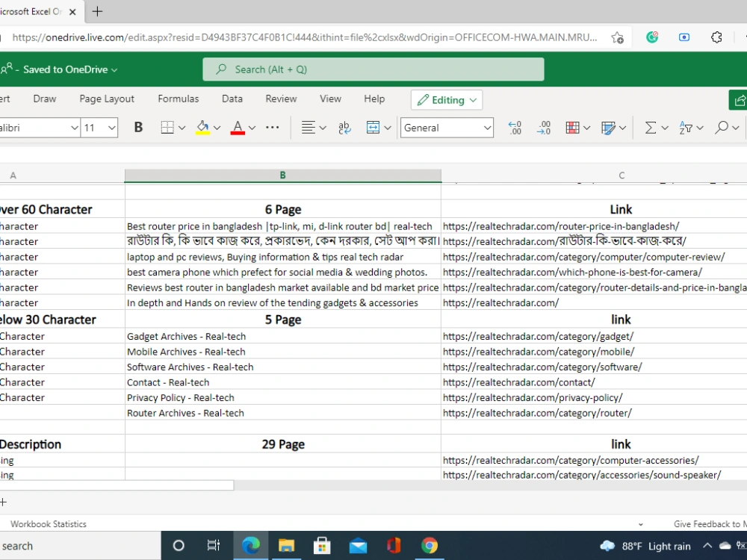747x560 pixels.
Task: Open more font options ellipsis
Action: (x=273, y=128)
